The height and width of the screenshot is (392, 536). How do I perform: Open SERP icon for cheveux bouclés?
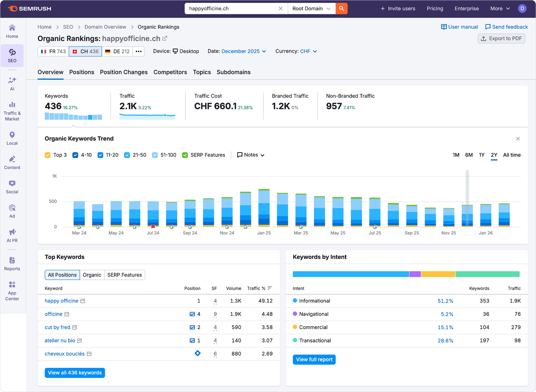[89, 354]
